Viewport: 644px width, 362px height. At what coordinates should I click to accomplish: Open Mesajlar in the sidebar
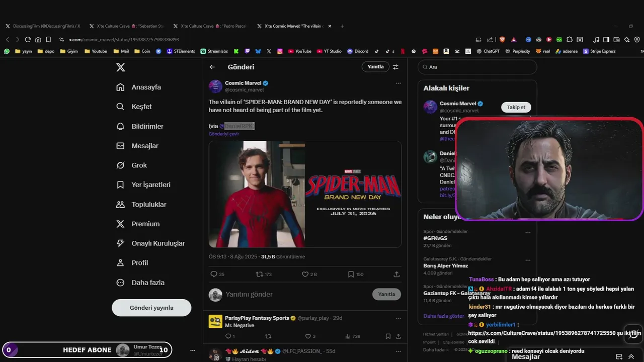137,146
